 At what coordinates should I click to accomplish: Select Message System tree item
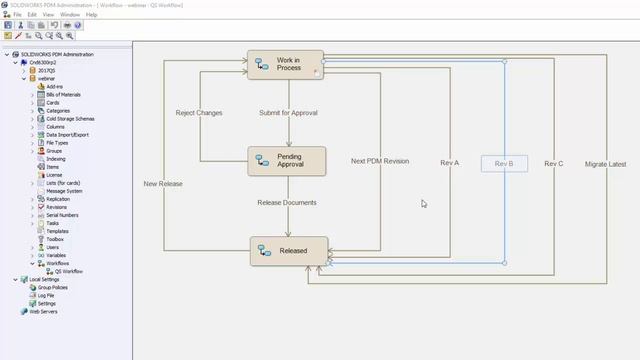point(64,191)
